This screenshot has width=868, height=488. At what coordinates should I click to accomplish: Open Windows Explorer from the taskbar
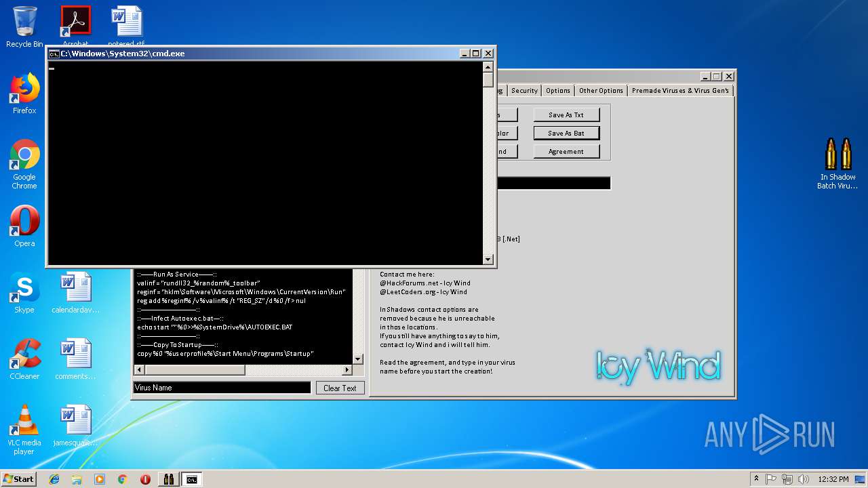point(77,479)
